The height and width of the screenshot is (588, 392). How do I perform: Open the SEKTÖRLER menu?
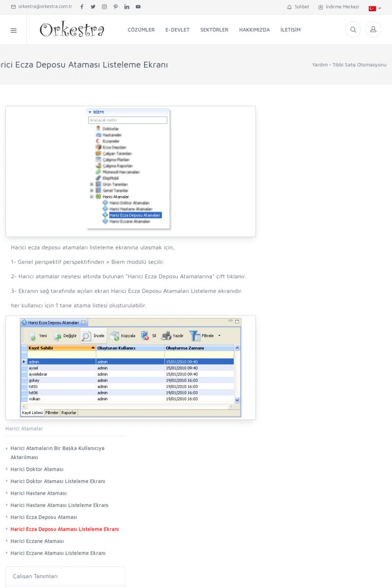(x=214, y=30)
